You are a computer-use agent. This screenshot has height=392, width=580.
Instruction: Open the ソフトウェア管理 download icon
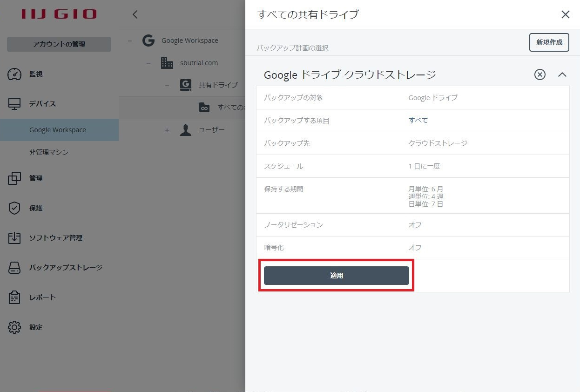14,238
